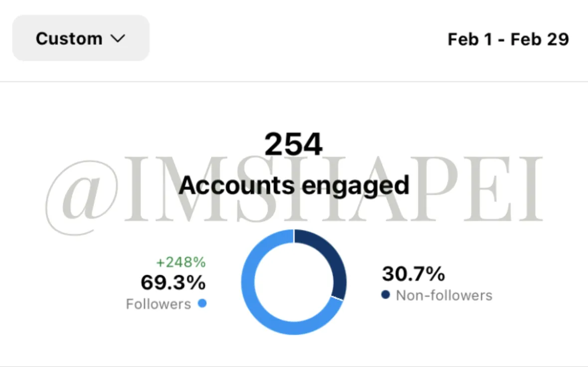Tap the Accounts engaged heading
The width and height of the screenshot is (588, 367).
pos(294,185)
